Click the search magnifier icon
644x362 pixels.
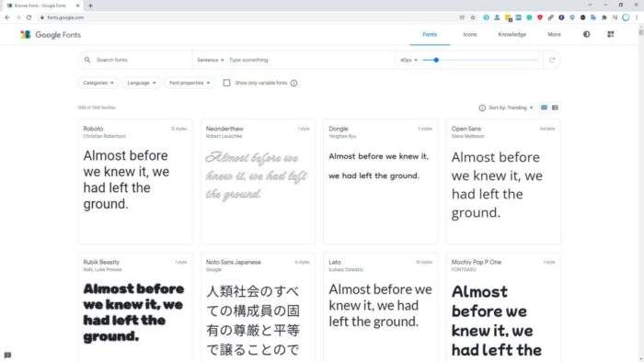(87, 60)
